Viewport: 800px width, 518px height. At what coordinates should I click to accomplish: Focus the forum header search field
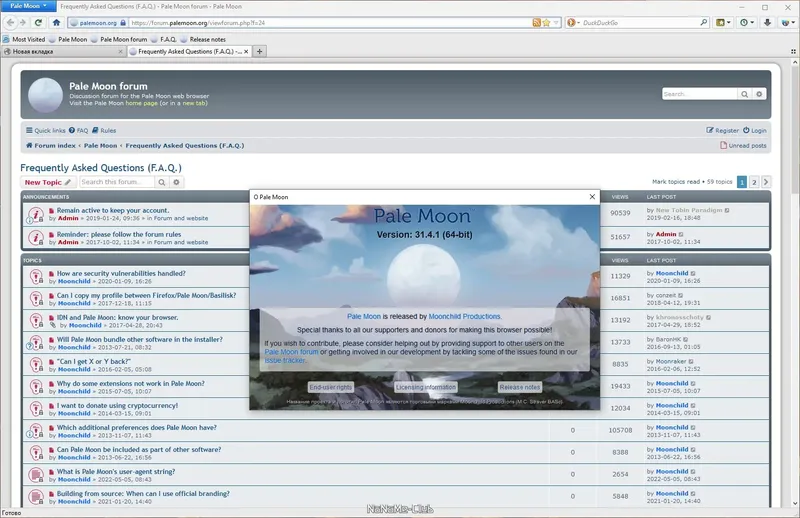point(699,94)
